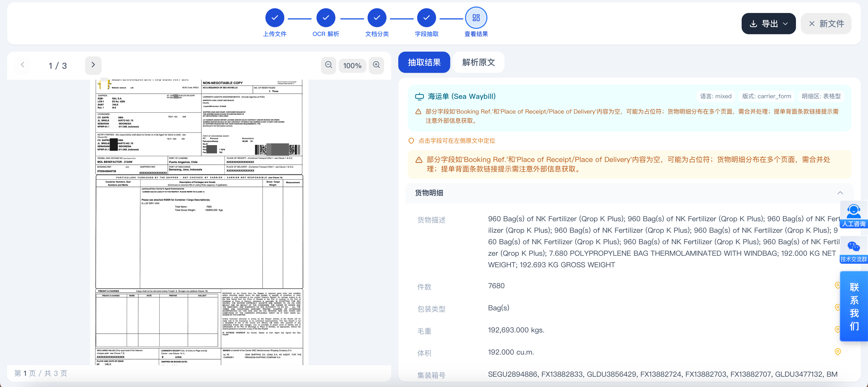Viewport: 868px width, 387px height.
Task: Click the 联系我们 contact button
Action: [x=854, y=306]
